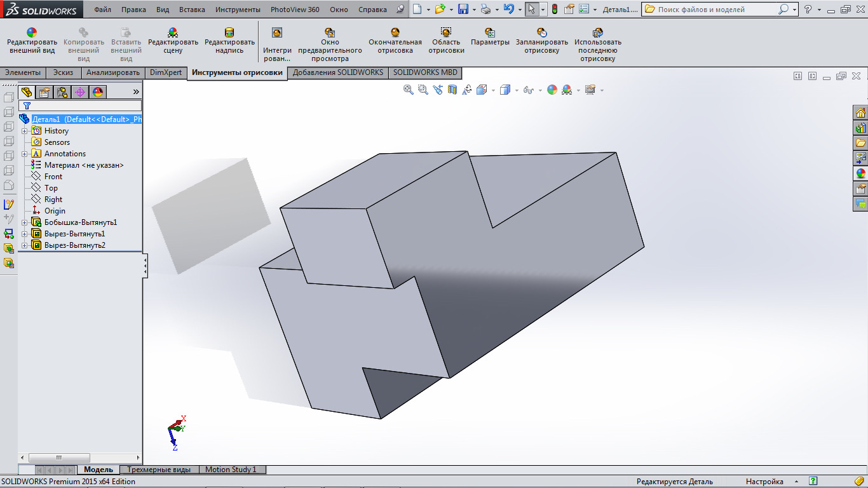The height and width of the screenshot is (488, 868).
Task: Toggle Интегрированный preview in the render toolbar
Action: tap(277, 42)
